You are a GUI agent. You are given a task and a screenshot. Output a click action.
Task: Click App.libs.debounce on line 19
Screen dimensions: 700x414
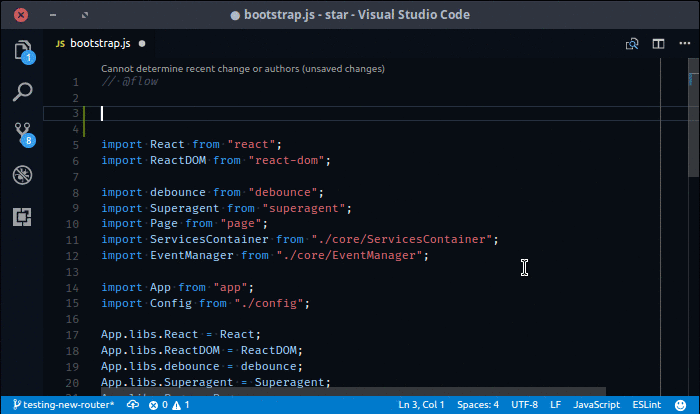(160, 366)
